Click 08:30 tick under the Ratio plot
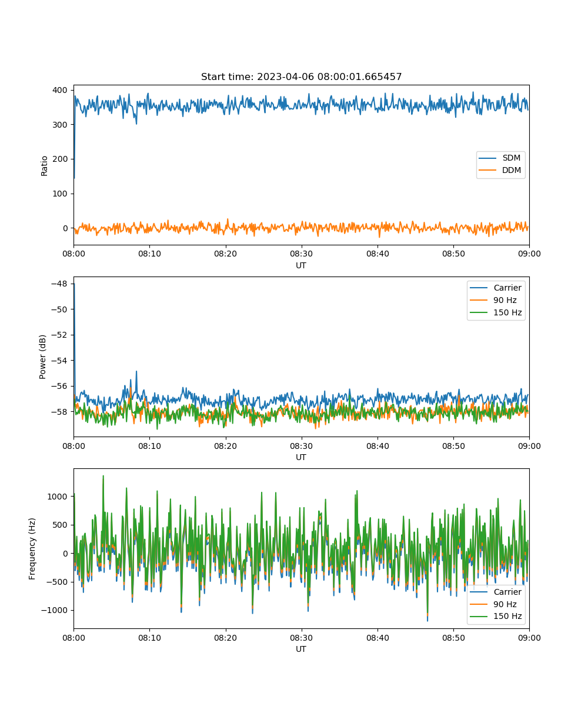 (x=301, y=254)
